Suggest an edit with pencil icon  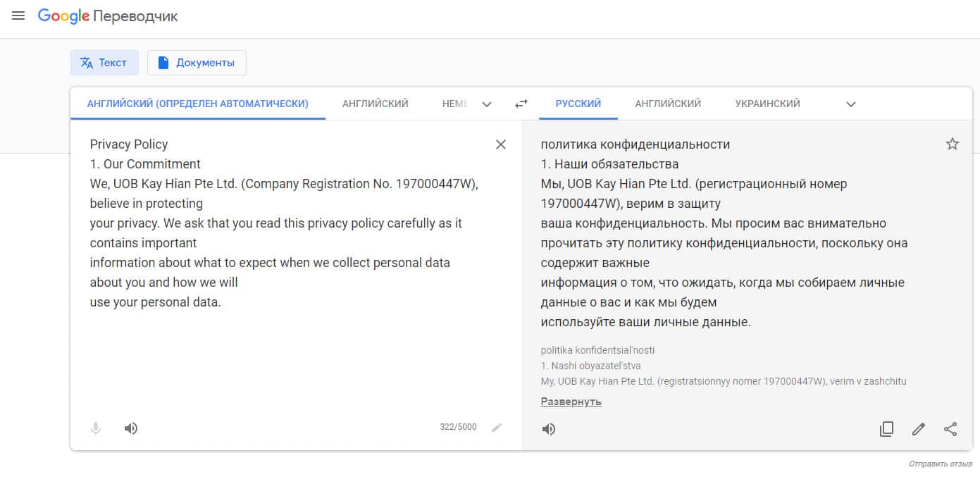point(918,429)
